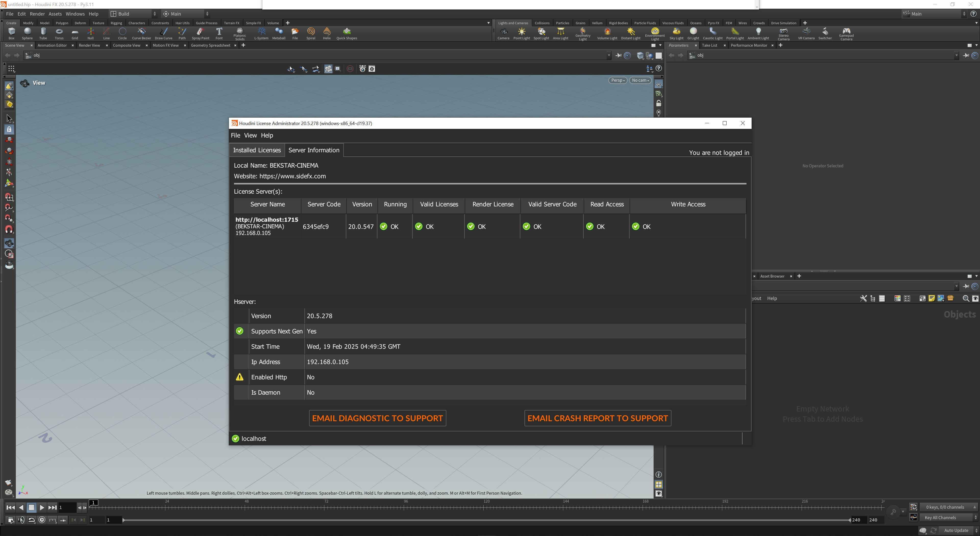Click the frame 1 timeline marker

coord(94,503)
